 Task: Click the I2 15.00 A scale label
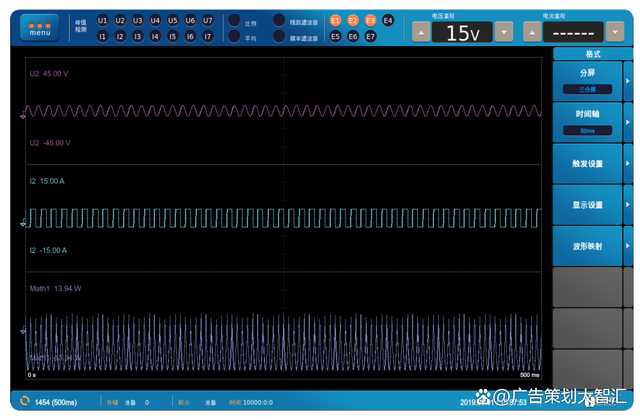tap(47, 181)
